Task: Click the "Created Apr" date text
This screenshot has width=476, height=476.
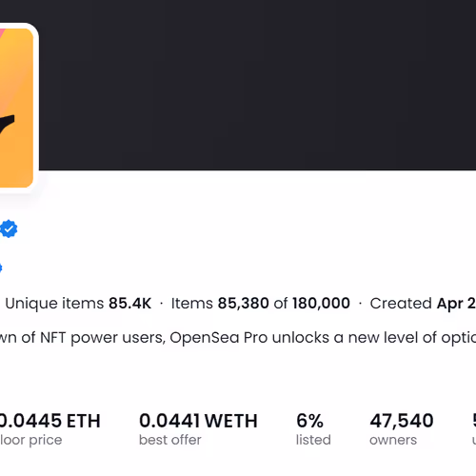Action: 423,304
